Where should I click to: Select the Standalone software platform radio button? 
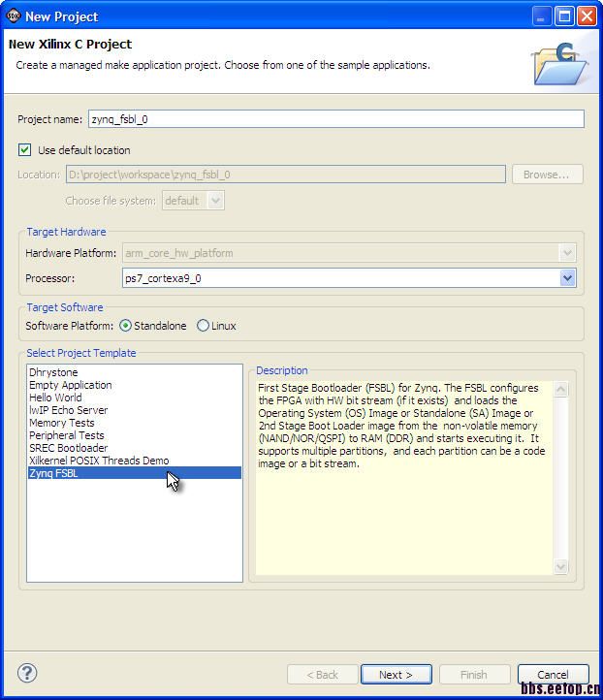point(125,326)
